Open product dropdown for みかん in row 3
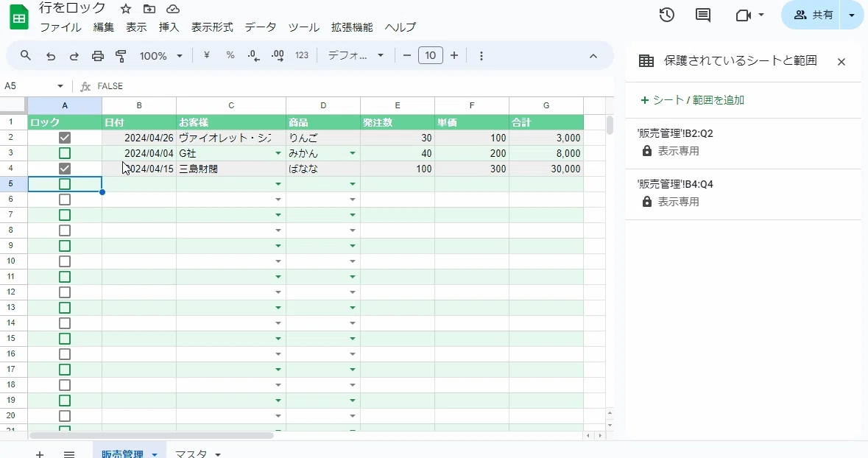This screenshot has width=868, height=458. (x=353, y=153)
